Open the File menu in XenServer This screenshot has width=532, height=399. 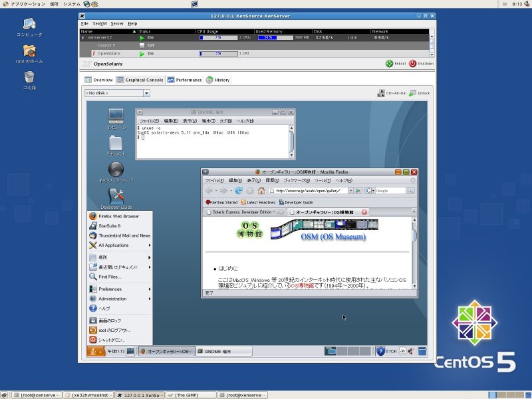(x=84, y=23)
